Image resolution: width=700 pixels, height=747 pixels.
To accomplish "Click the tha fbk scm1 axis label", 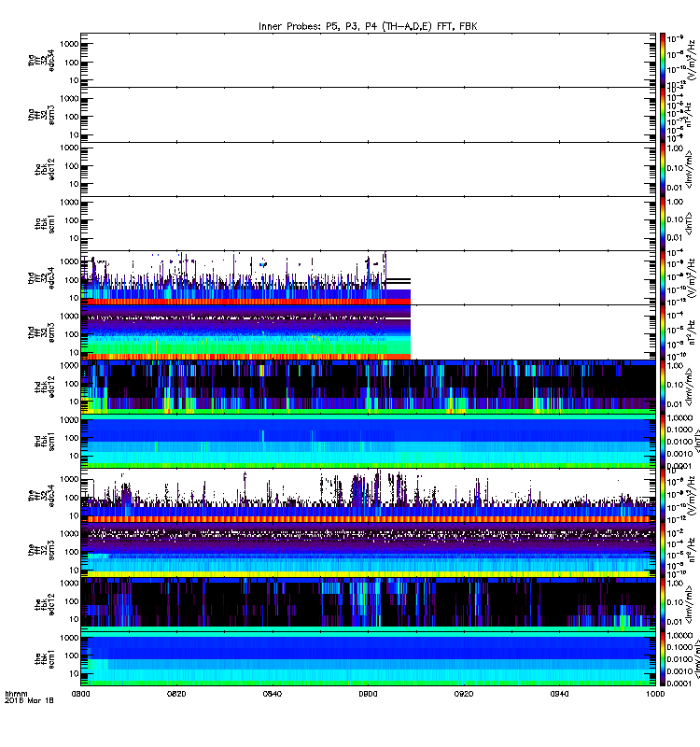I will (45, 223).
